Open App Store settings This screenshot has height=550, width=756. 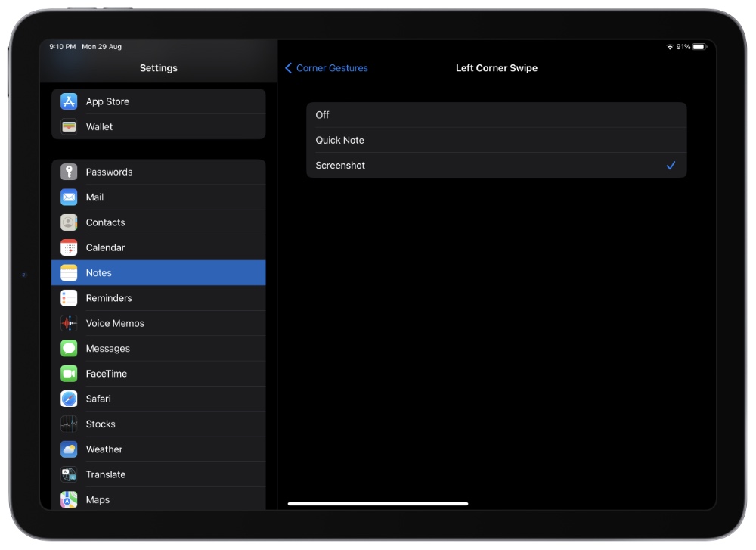[159, 101]
